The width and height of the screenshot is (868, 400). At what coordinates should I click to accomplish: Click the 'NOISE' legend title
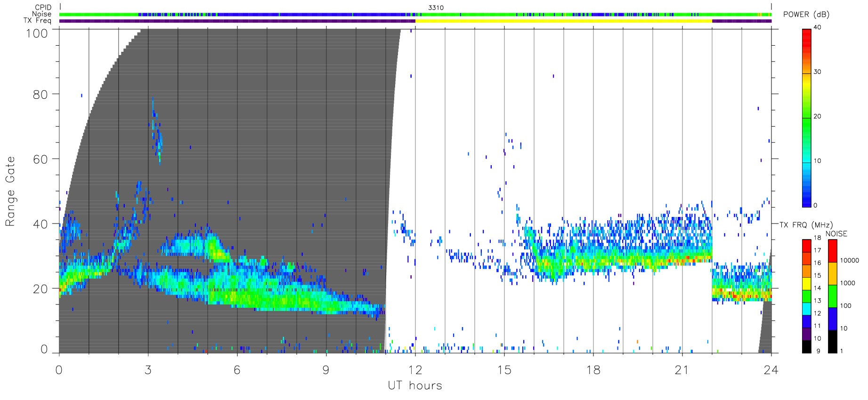pos(836,234)
